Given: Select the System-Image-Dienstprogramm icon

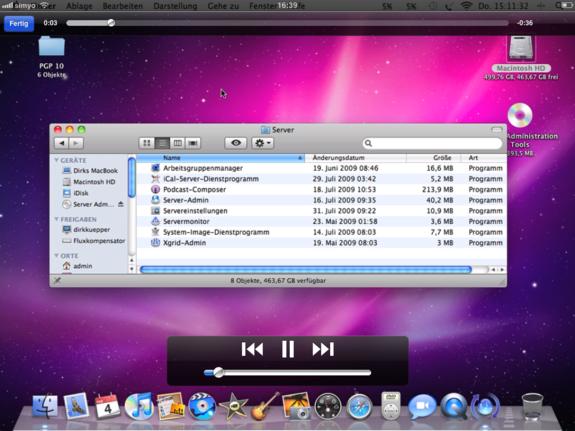Looking at the screenshot, I should (155, 232).
